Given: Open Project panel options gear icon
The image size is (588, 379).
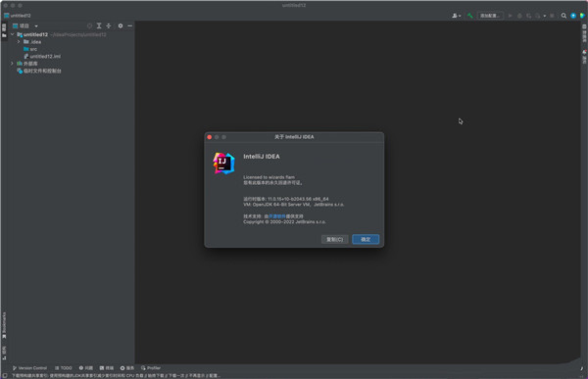Looking at the screenshot, I should 121,25.
